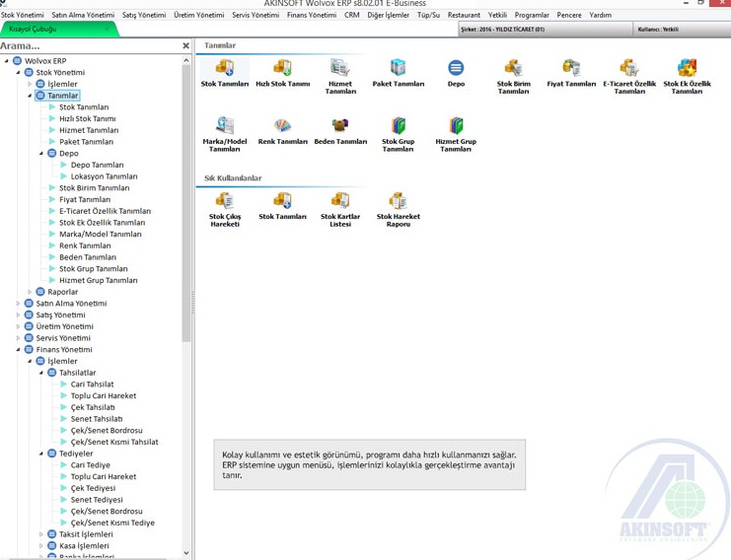The width and height of the screenshot is (731, 560).
Task: Collapse the Wolvox ERP root node
Action: click(7, 61)
